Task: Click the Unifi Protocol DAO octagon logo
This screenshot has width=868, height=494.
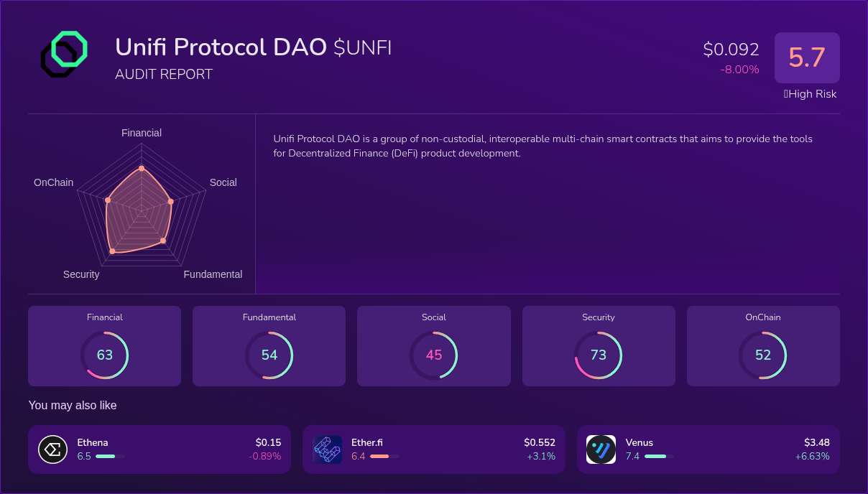Action: 64,54
